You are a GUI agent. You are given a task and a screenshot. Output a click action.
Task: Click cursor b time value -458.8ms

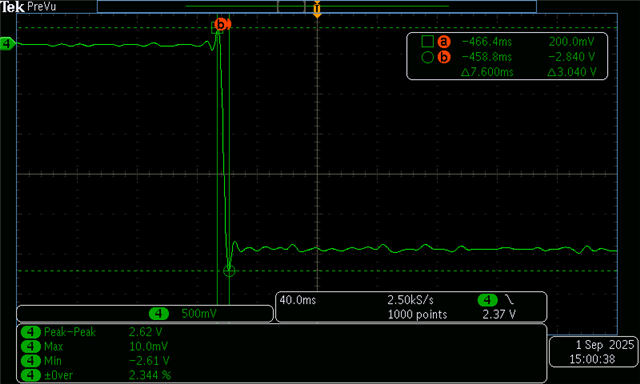click(x=487, y=57)
